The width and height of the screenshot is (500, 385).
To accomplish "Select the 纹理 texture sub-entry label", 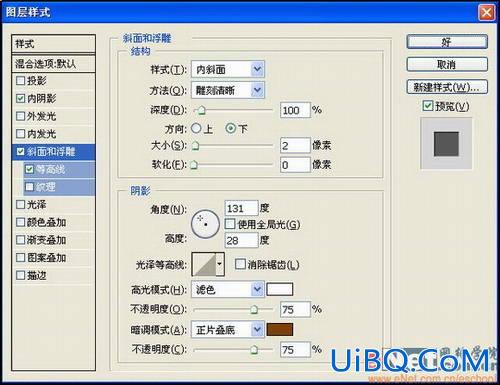I will pos(46,187).
